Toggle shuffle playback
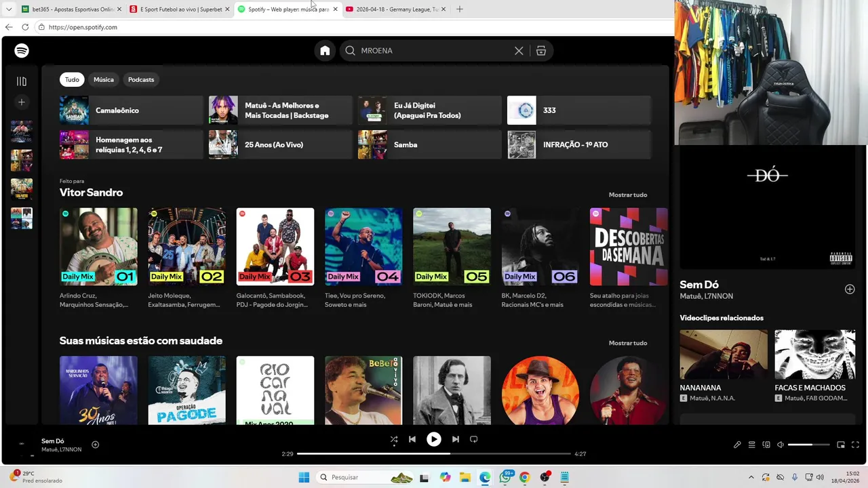 (x=394, y=439)
